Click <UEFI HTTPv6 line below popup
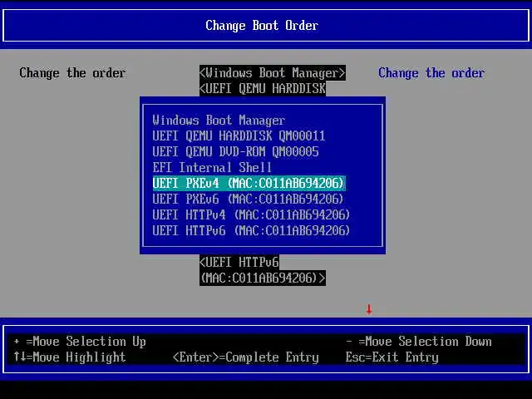 click(x=239, y=263)
